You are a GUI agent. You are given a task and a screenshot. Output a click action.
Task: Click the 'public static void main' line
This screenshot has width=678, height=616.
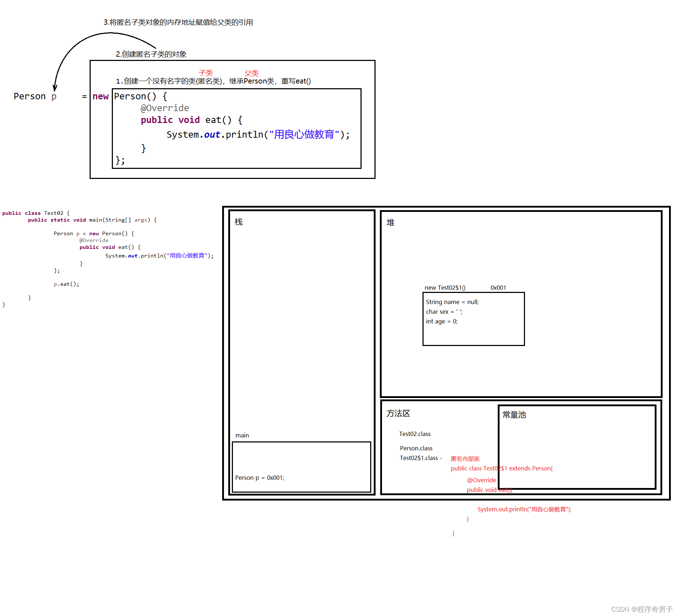point(92,220)
